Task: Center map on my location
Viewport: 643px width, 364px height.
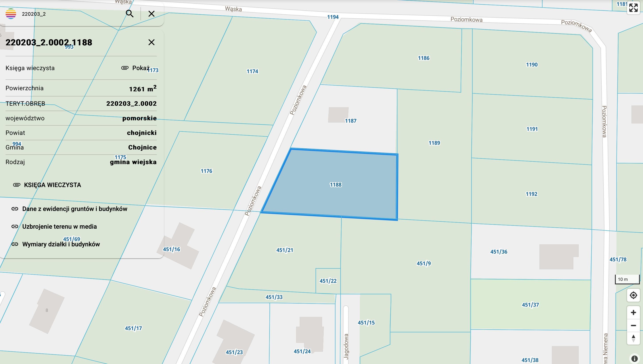Action: (633, 295)
